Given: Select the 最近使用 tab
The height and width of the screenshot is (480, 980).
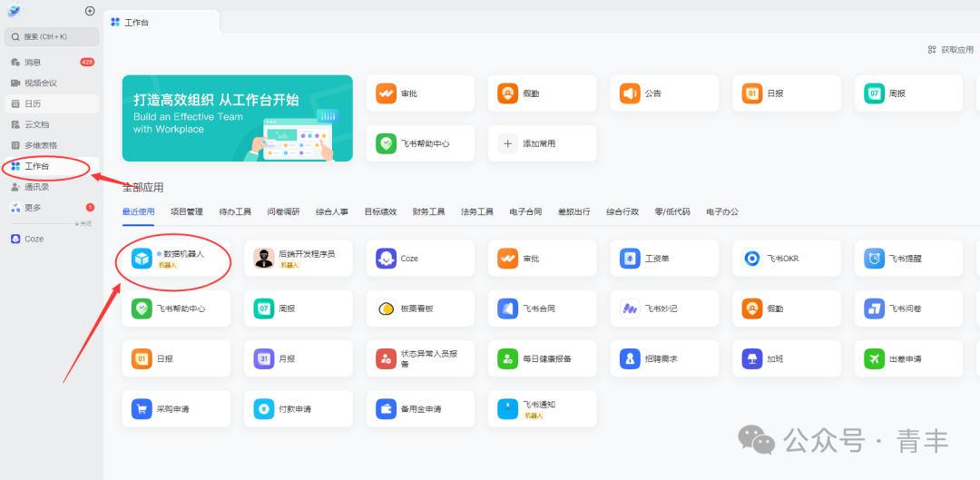Looking at the screenshot, I should click(139, 212).
